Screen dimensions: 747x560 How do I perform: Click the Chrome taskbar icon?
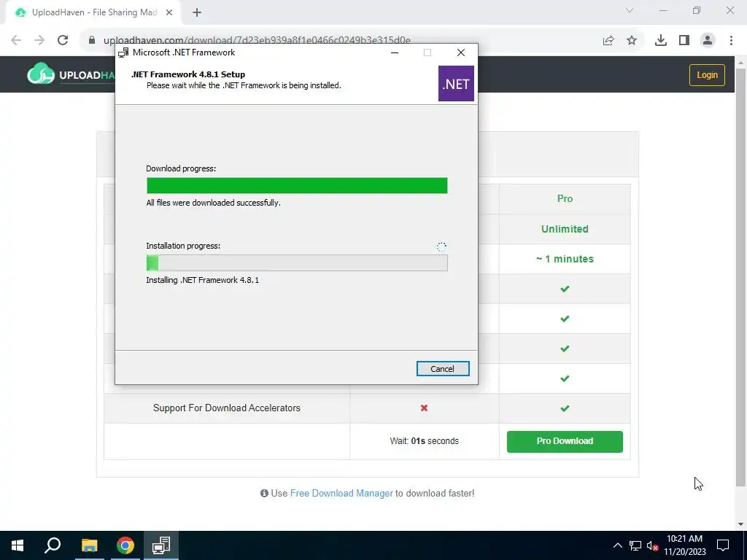[x=125, y=545]
